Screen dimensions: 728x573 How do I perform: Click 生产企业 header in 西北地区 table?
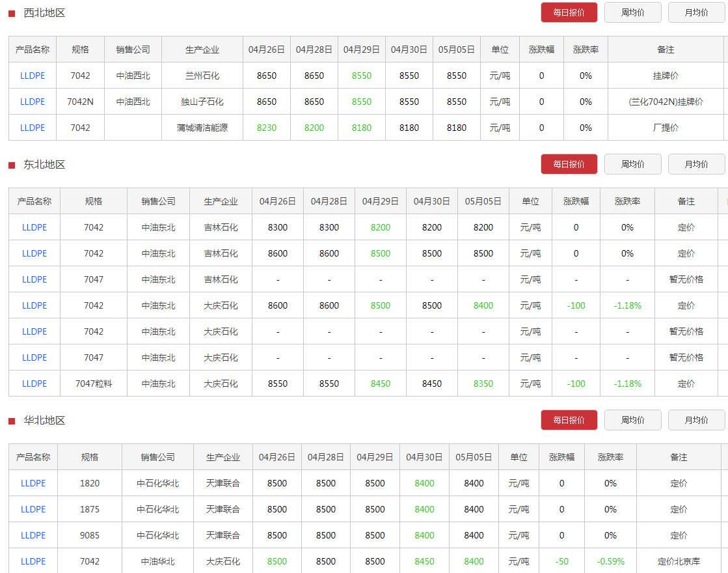coord(202,49)
